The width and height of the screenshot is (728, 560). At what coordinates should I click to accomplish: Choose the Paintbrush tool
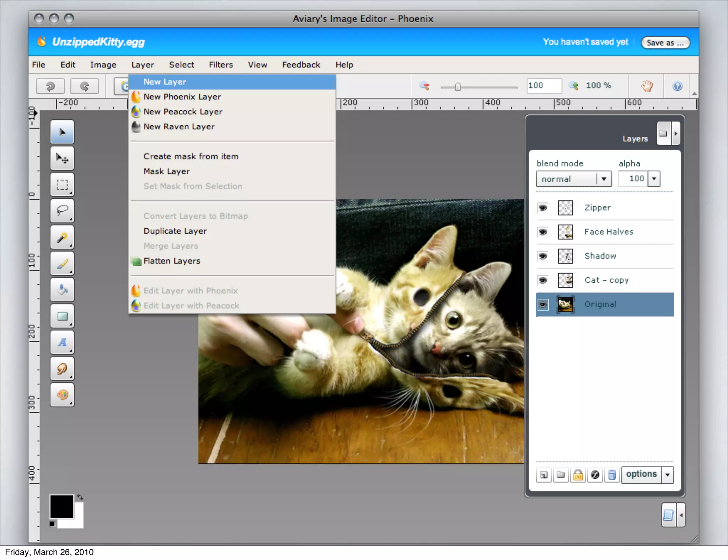click(62, 263)
